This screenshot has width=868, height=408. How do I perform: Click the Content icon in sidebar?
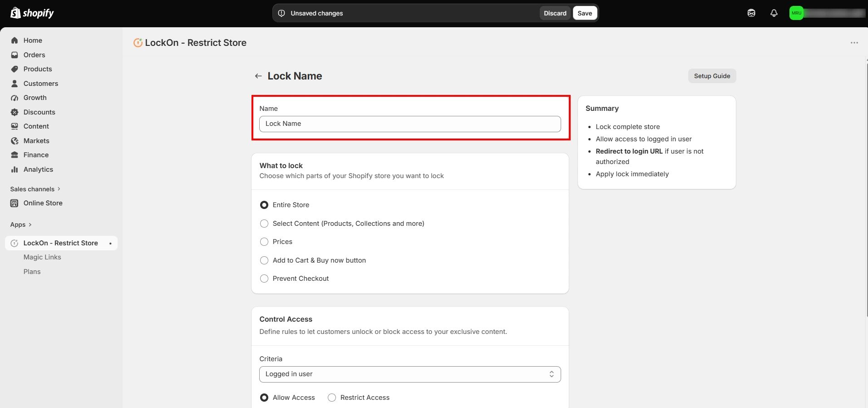pos(15,126)
